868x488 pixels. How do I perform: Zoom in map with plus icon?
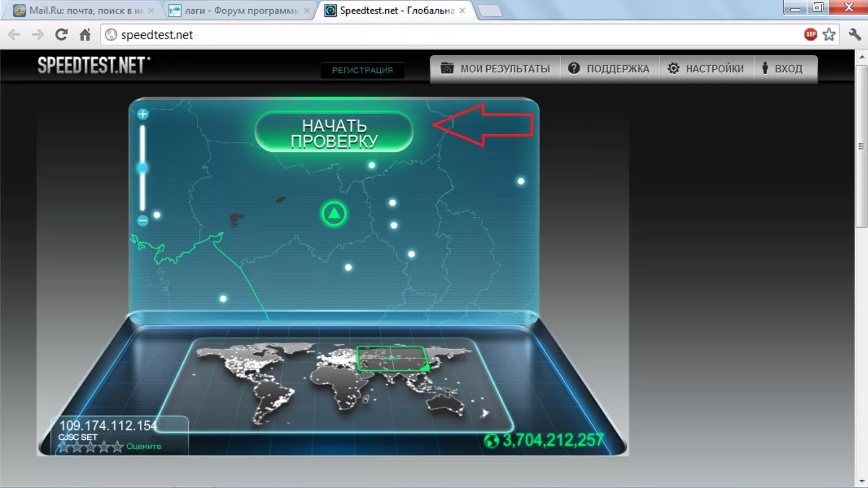tap(143, 114)
